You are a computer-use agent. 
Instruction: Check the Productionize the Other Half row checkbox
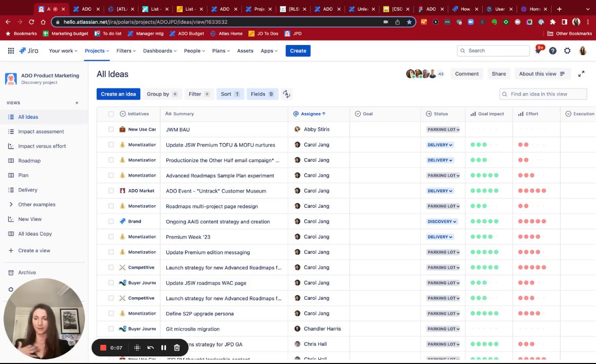[x=111, y=160]
